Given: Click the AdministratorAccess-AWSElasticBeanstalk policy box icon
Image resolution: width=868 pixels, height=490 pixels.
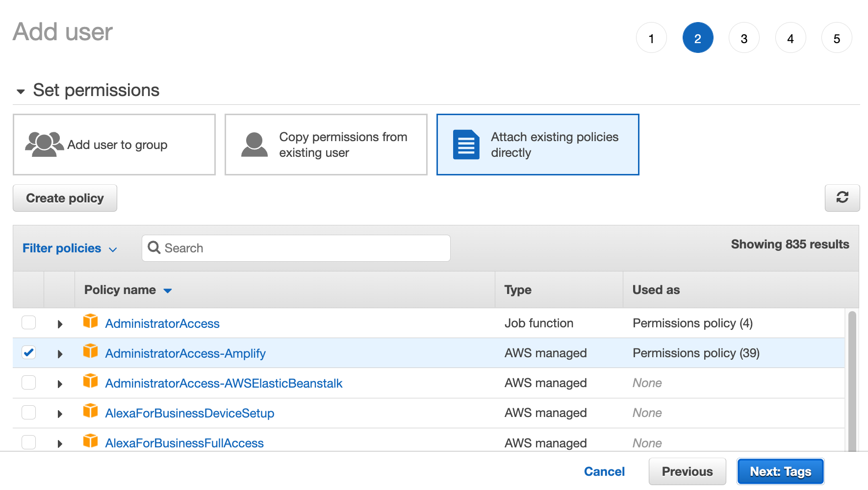Looking at the screenshot, I should pyautogui.click(x=91, y=381).
